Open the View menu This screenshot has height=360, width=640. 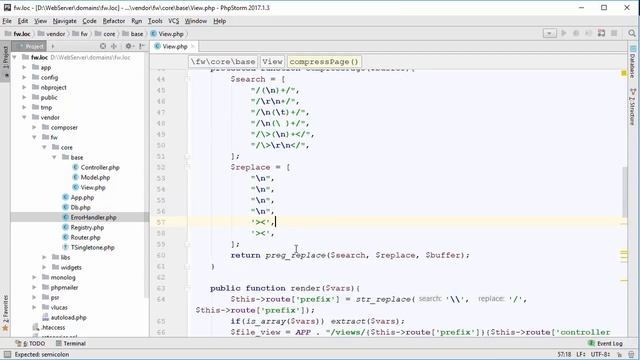40,21
